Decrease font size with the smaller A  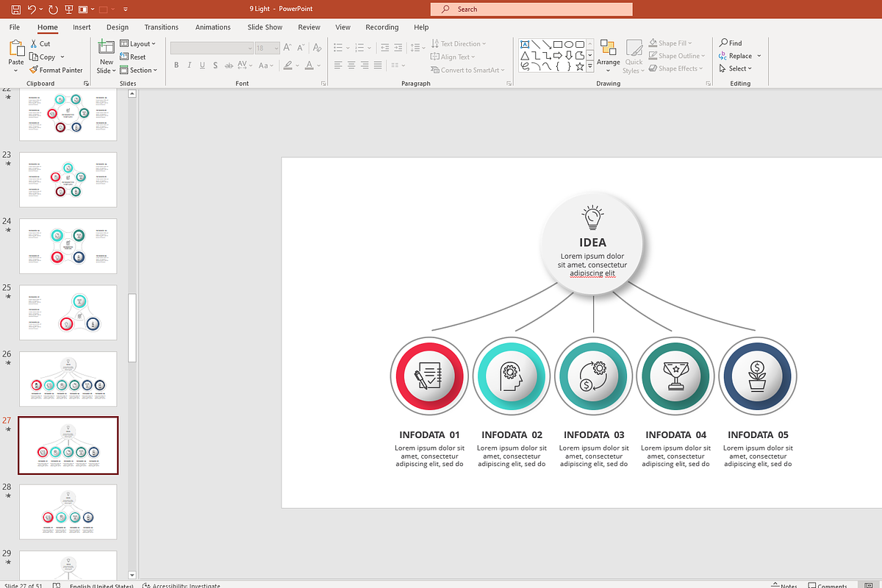tap(301, 48)
